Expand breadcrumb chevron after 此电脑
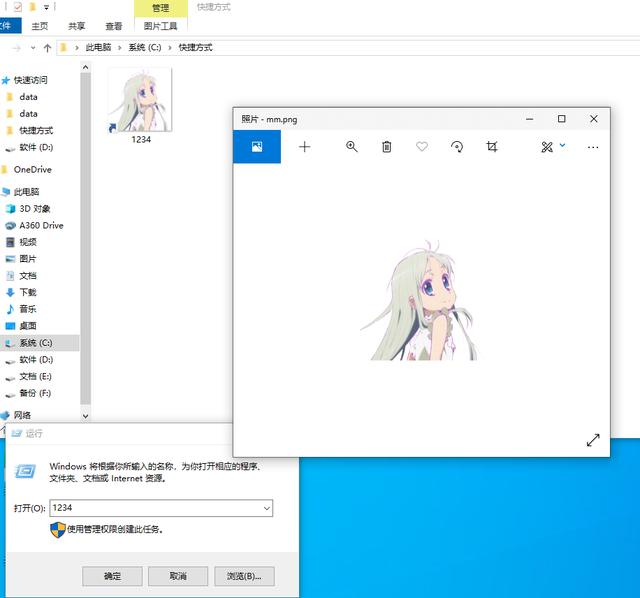 [120, 48]
